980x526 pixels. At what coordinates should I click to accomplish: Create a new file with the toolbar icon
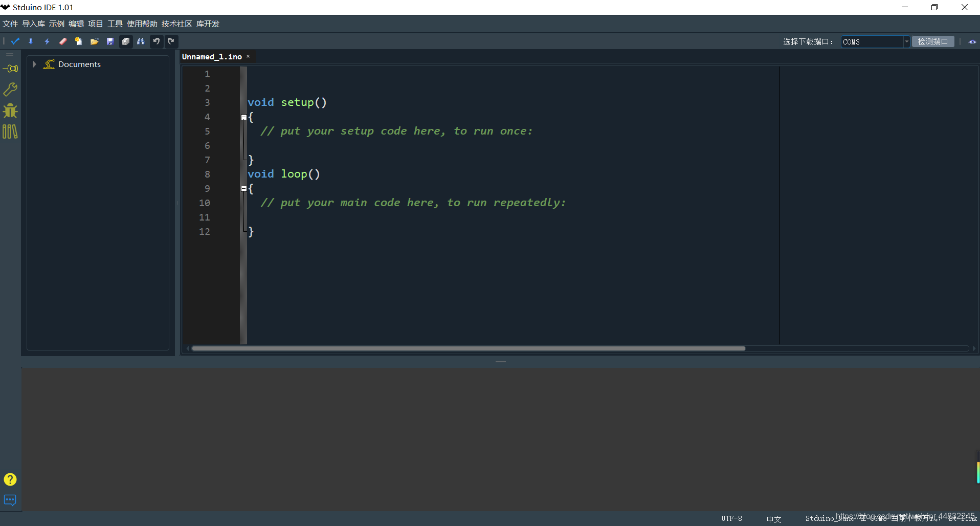(x=79, y=41)
